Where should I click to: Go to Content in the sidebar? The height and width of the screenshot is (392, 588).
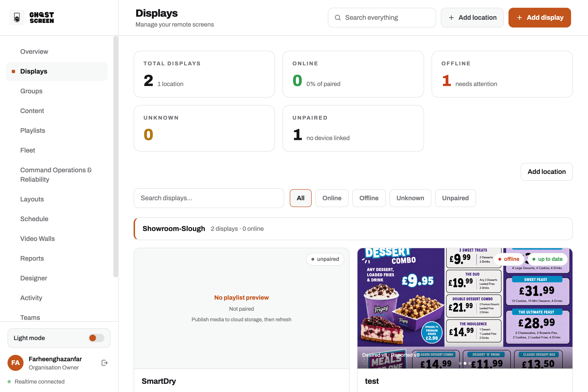[32, 111]
